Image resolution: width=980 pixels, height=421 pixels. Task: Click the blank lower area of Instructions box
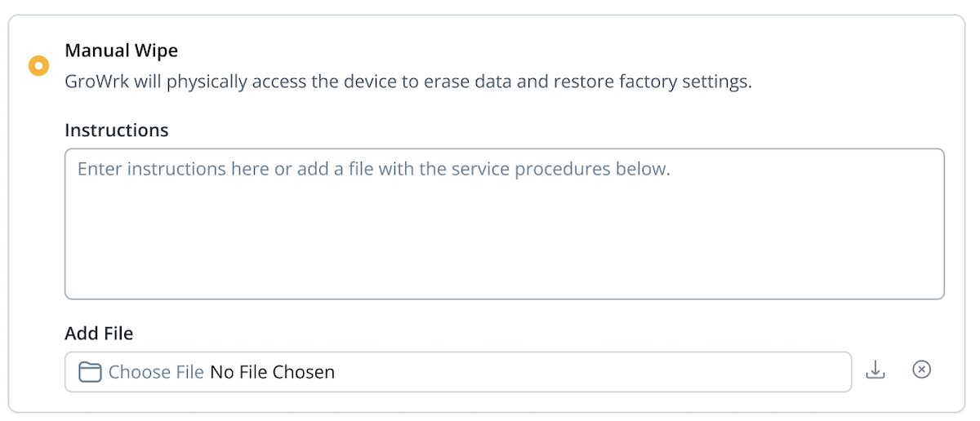[504, 261]
